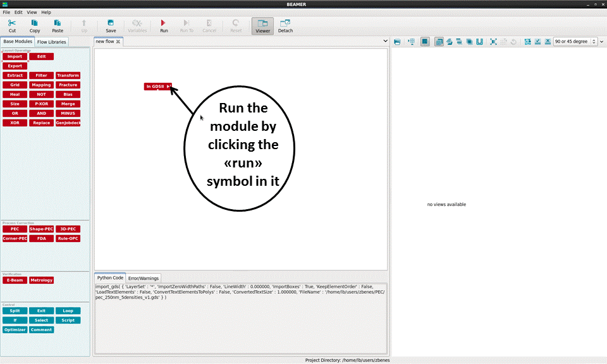Expand the viewer toolbar overflow chevron

[x=601, y=42]
